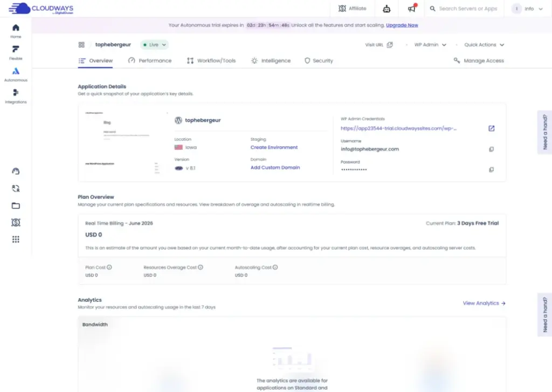The height and width of the screenshot is (392, 552).
Task: Click the dollar affiliate icon in left sidebar
Action: click(x=16, y=222)
